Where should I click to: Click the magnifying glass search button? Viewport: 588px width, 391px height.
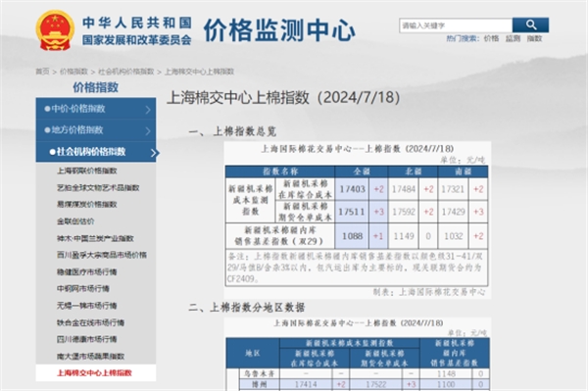point(530,25)
